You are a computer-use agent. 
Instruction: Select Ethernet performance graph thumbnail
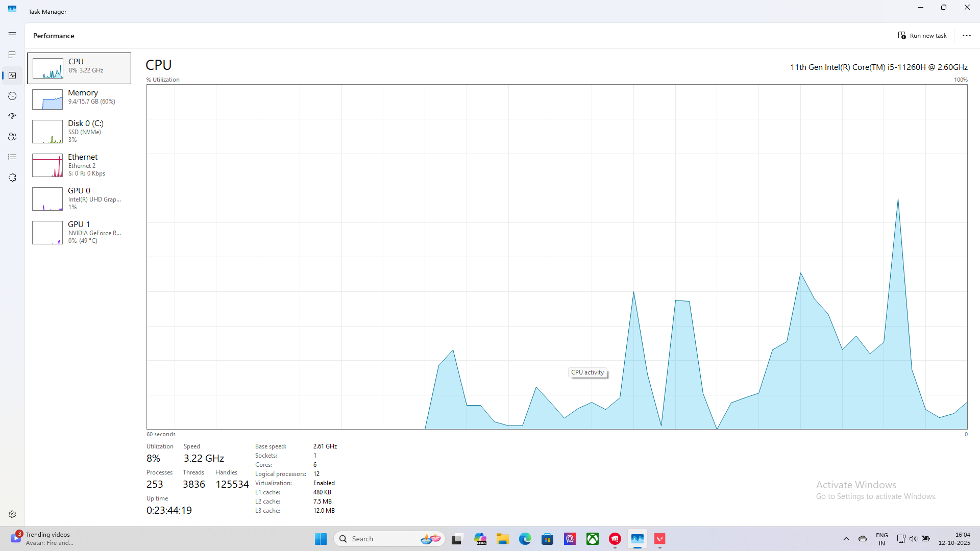pos(47,165)
